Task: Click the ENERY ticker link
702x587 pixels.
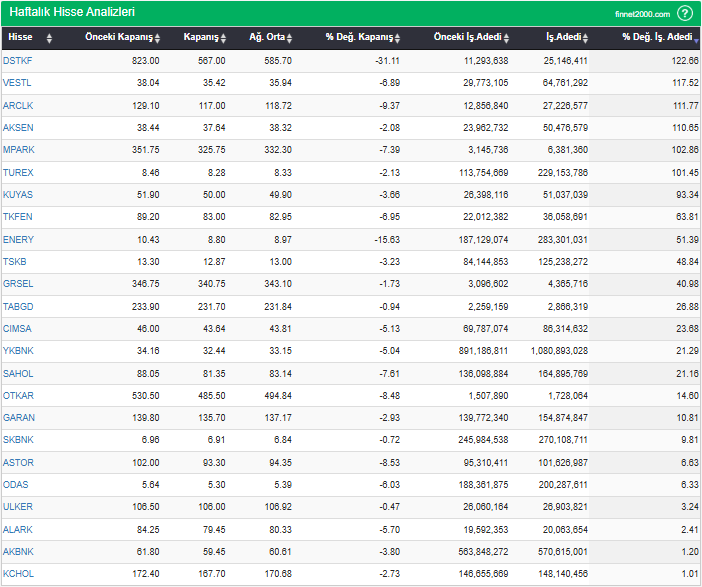Action: click(x=18, y=240)
